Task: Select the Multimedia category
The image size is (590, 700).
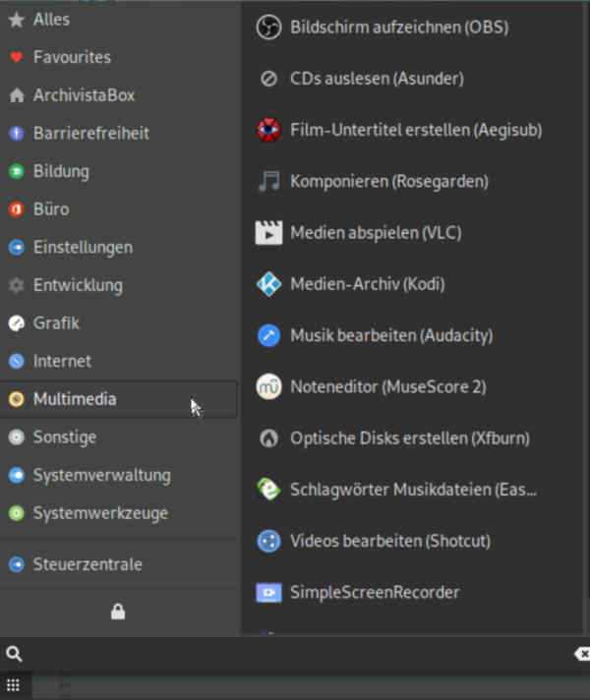Action: click(x=118, y=399)
